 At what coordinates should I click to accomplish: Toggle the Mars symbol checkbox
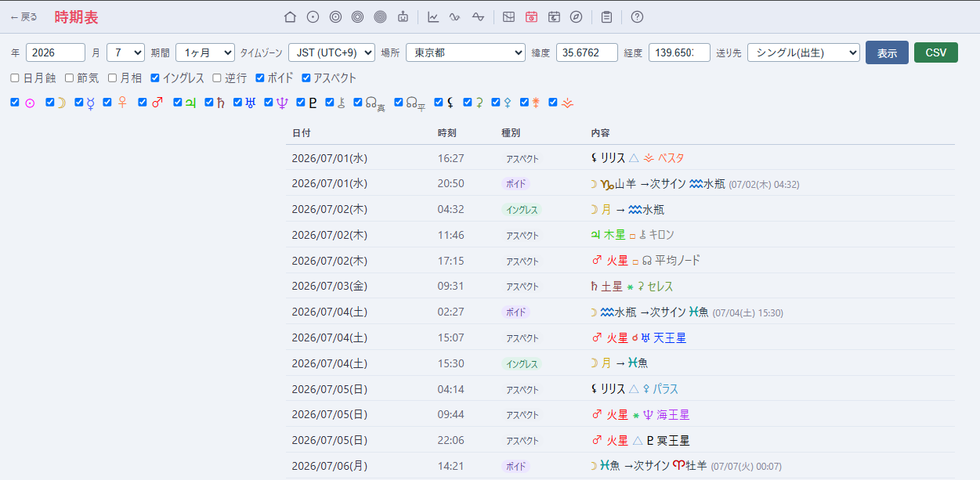pyautogui.click(x=143, y=102)
